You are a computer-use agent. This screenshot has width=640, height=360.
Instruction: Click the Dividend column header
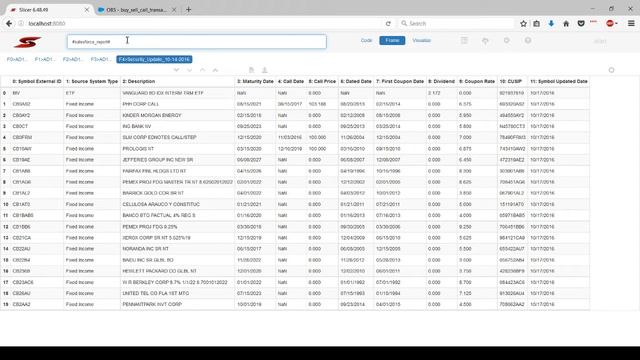point(441,82)
